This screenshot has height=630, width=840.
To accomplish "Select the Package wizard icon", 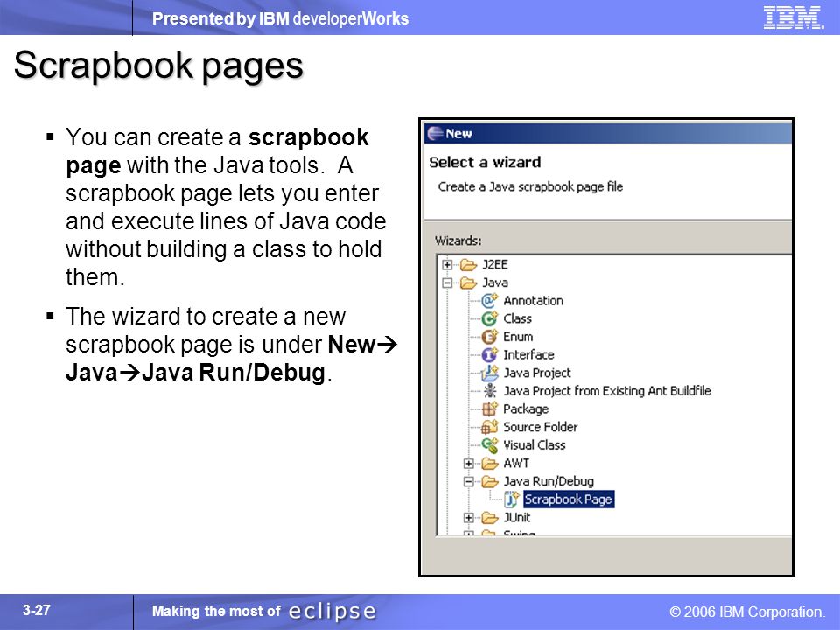I will pos(490,409).
